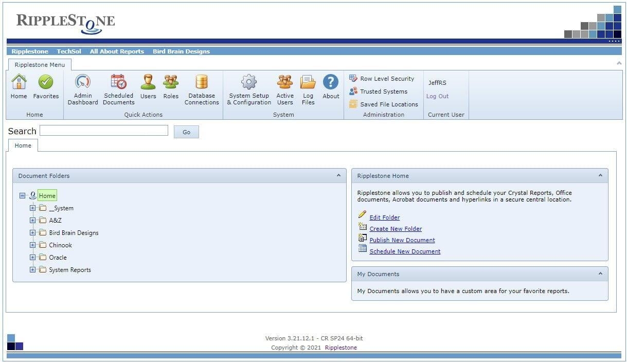627x364 pixels.
Task: Select the System Reports folder label
Action: (70, 269)
